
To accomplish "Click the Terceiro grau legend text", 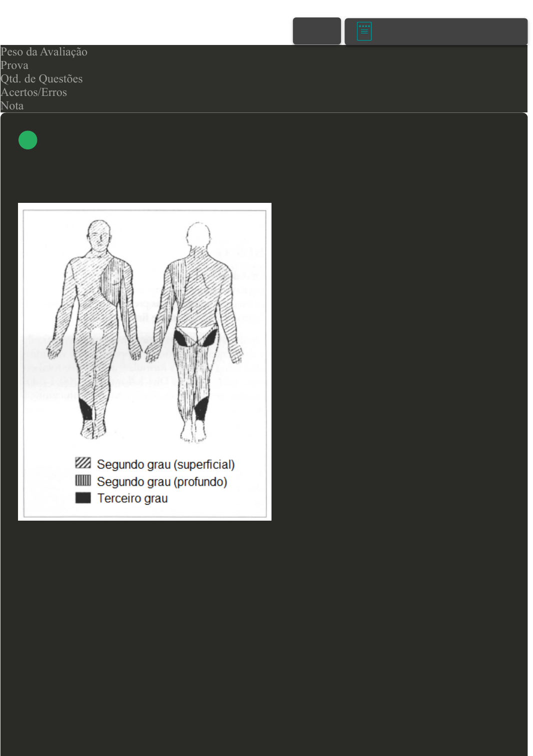I will click(x=132, y=498).
